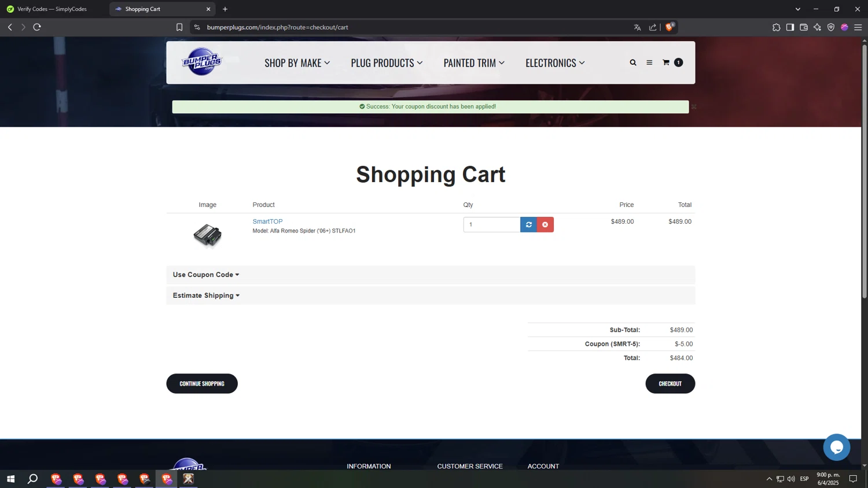Expand the Plug Products menu
The height and width of the screenshot is (488, 868).
[387, 62]
